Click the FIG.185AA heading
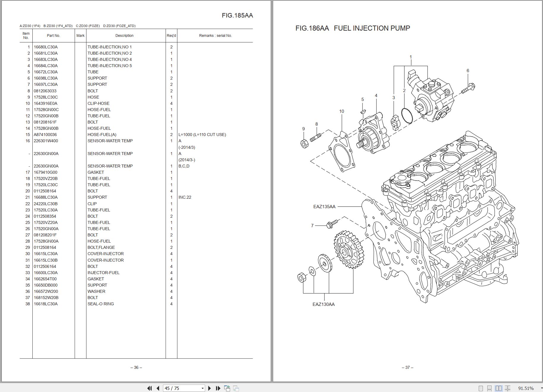The width and height of the screenshot is (543, 392). click(x=237, y=15)
